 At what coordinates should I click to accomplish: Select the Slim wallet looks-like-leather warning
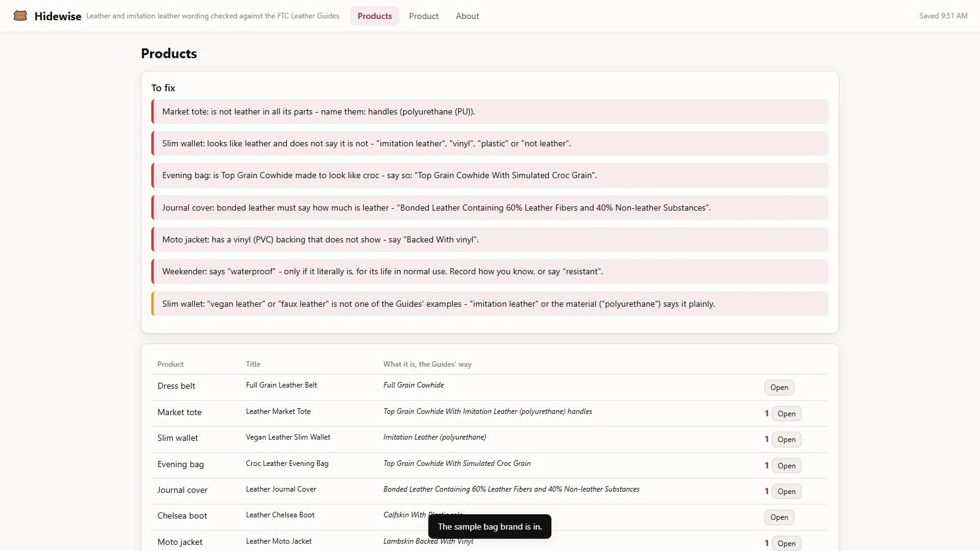tap(490, 143)
